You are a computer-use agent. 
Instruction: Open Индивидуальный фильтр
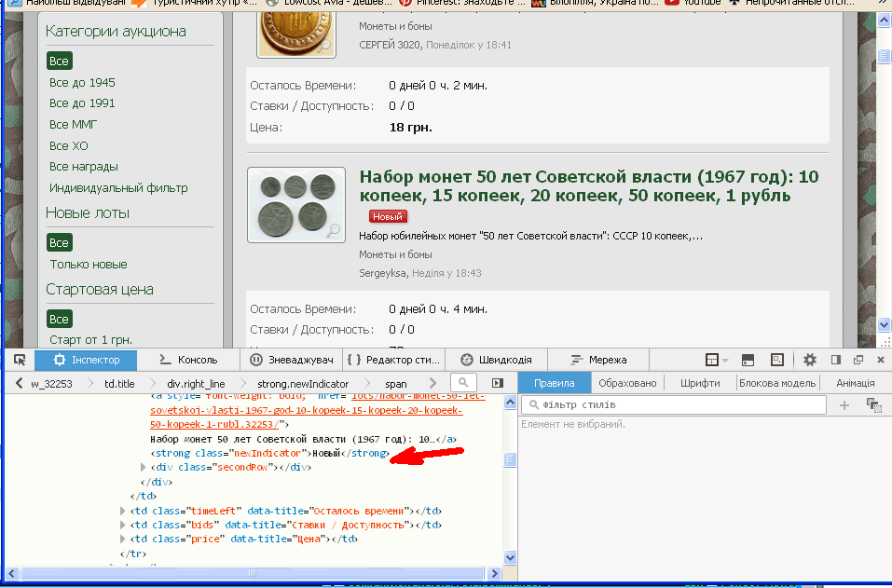[118, 187]
